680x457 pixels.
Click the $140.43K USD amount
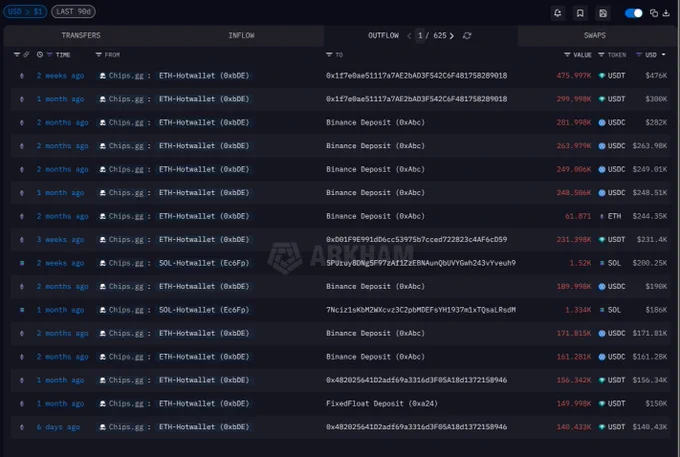[x=650, y=427]
